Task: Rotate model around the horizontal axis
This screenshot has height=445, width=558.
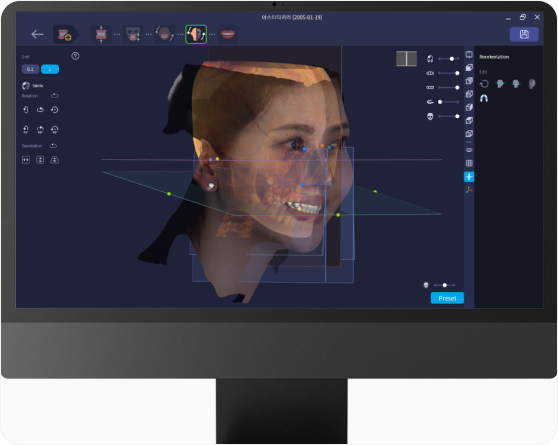Action: point(40,110)
